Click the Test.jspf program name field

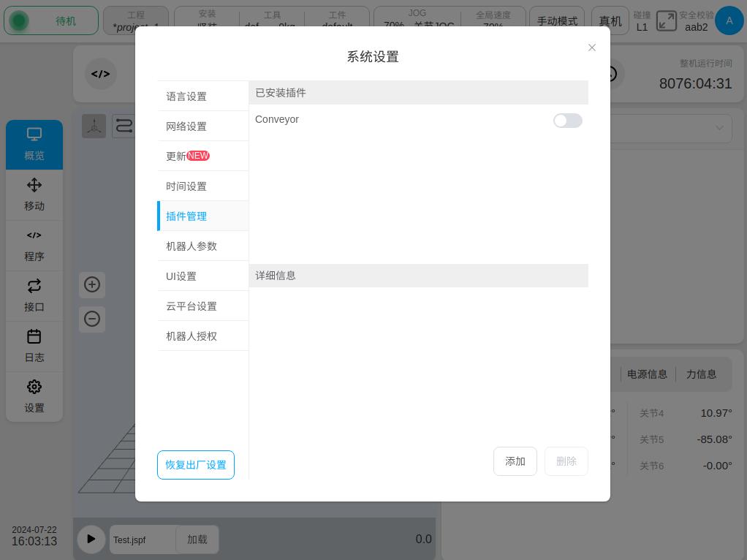tap(143, 540)
